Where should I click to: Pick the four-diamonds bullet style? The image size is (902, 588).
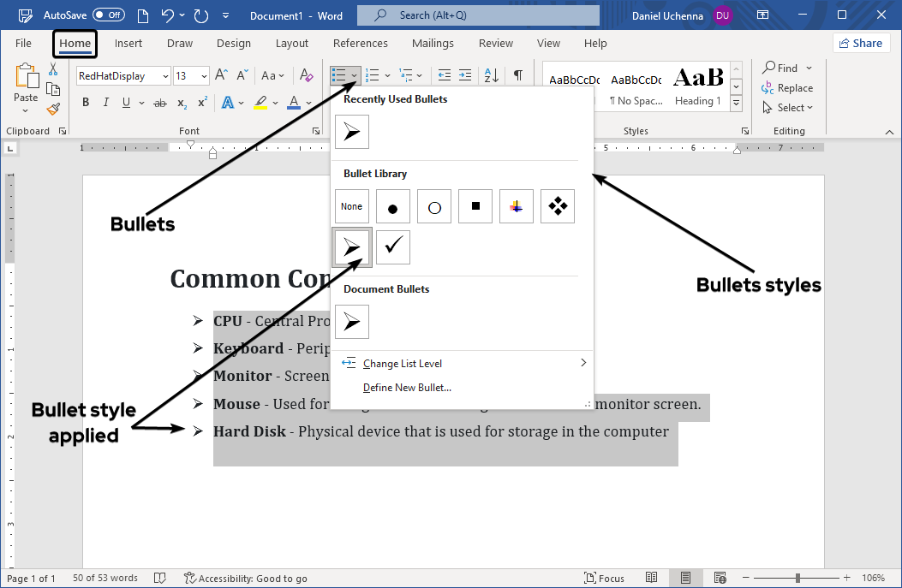558,206
